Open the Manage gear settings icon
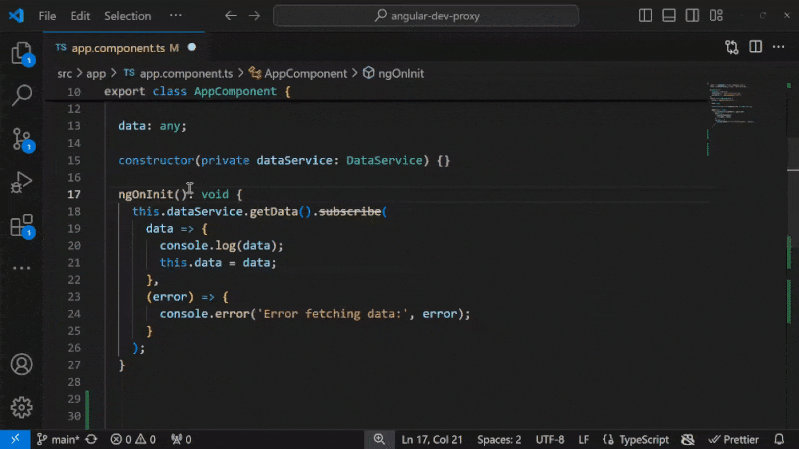 (21, 407)
